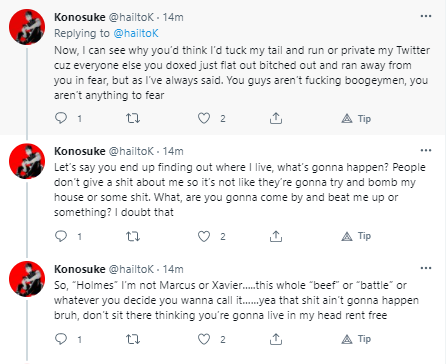The image size is (448, 364).
Task: Open the second tweet's three-dot menu
Action: 426,150
